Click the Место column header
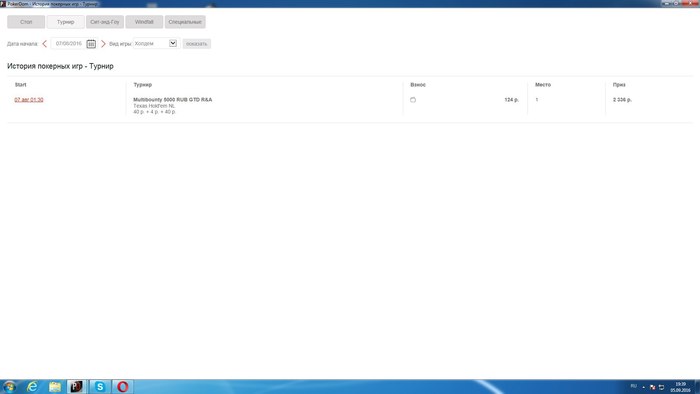This screenshot has width=700, height=394. [543, 84]
